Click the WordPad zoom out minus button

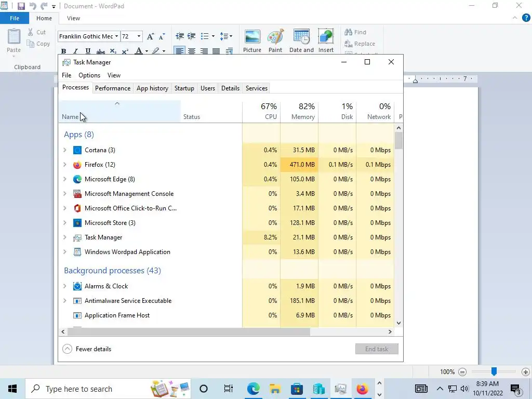[462, 372]
